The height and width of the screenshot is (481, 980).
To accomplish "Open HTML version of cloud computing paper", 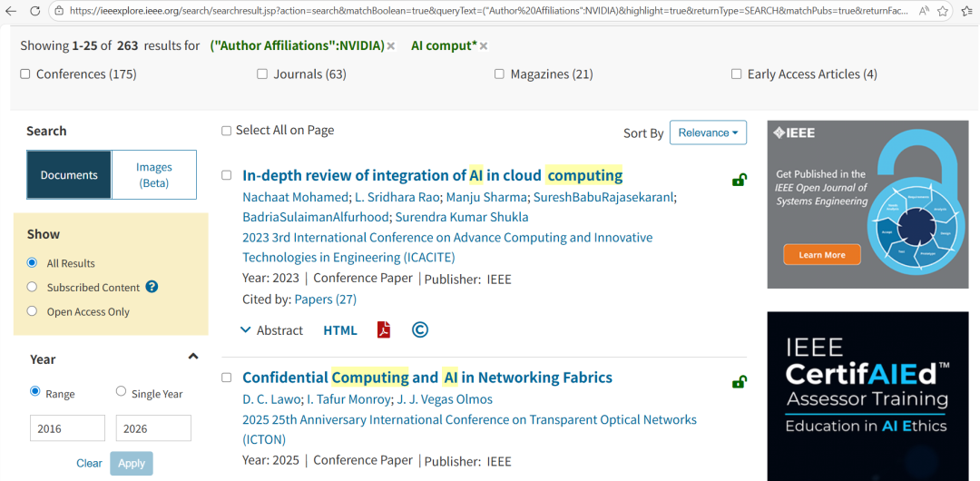I will point(340,330).
